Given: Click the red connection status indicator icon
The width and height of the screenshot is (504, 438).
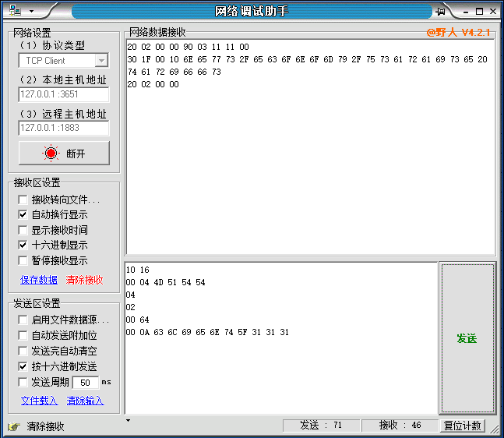Looking at the screenshot, I should [51, 154].
